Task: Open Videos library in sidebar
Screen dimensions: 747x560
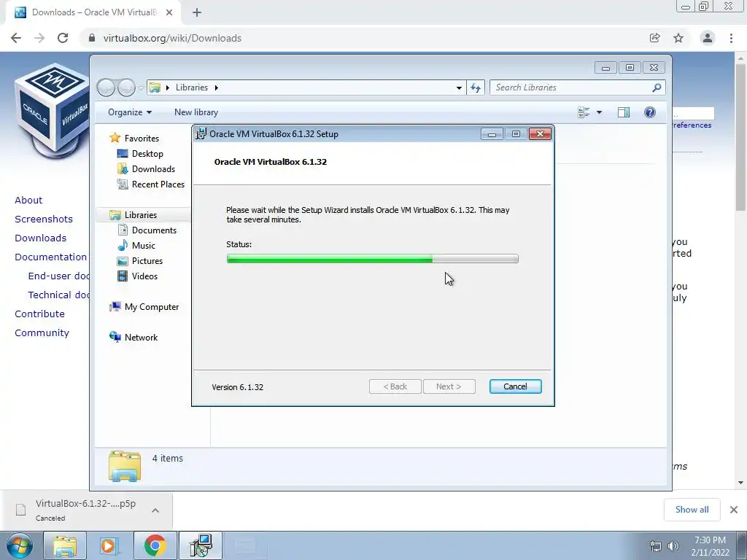Action: (144, 276)
